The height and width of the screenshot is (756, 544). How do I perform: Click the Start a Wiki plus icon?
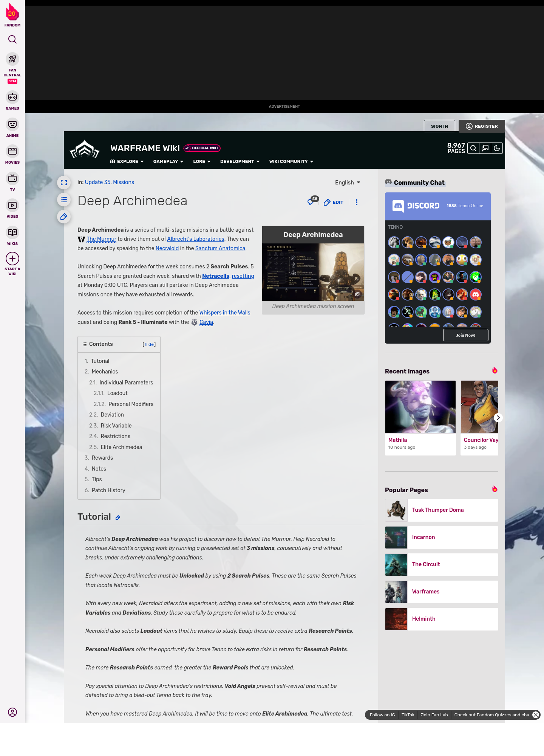coord(12,259)
